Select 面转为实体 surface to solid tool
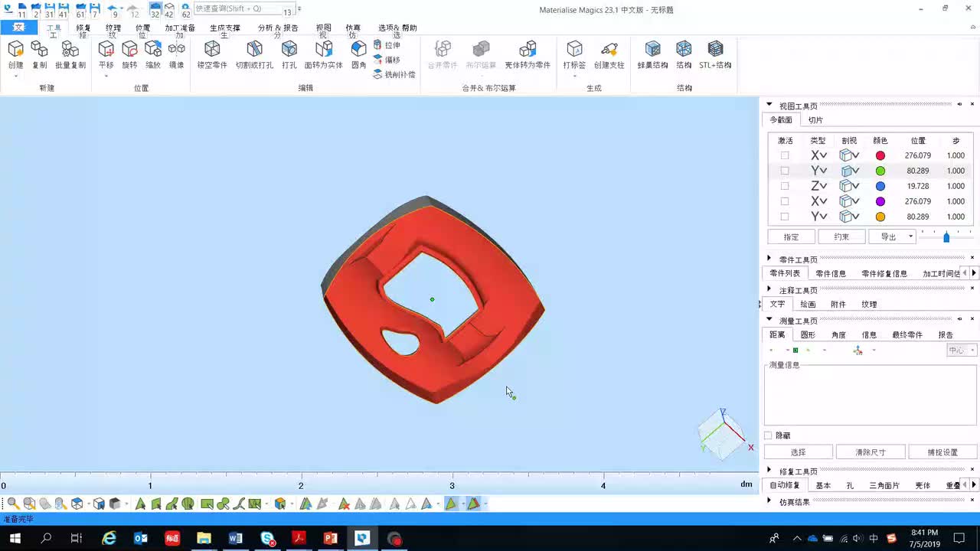 pyautogui.click(x=324, y=55)
